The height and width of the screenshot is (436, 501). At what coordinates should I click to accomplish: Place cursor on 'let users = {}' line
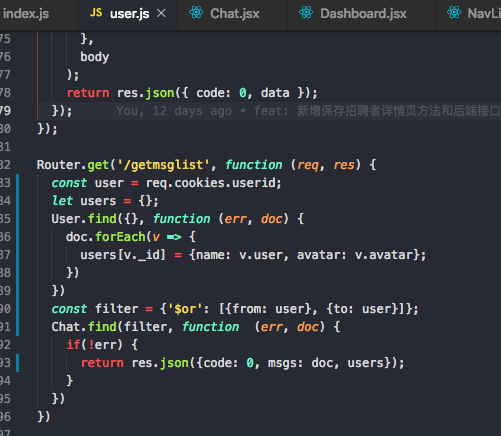[x=105, y=201]
